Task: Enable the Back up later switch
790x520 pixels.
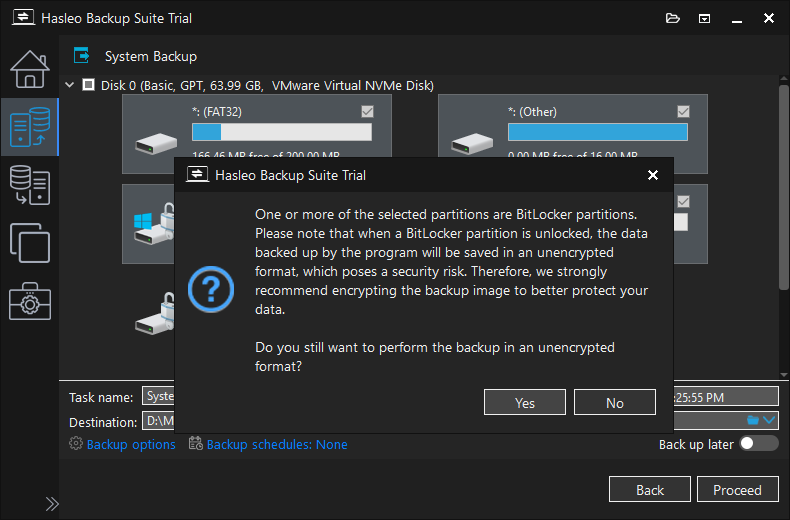Action: pos(759,443)
